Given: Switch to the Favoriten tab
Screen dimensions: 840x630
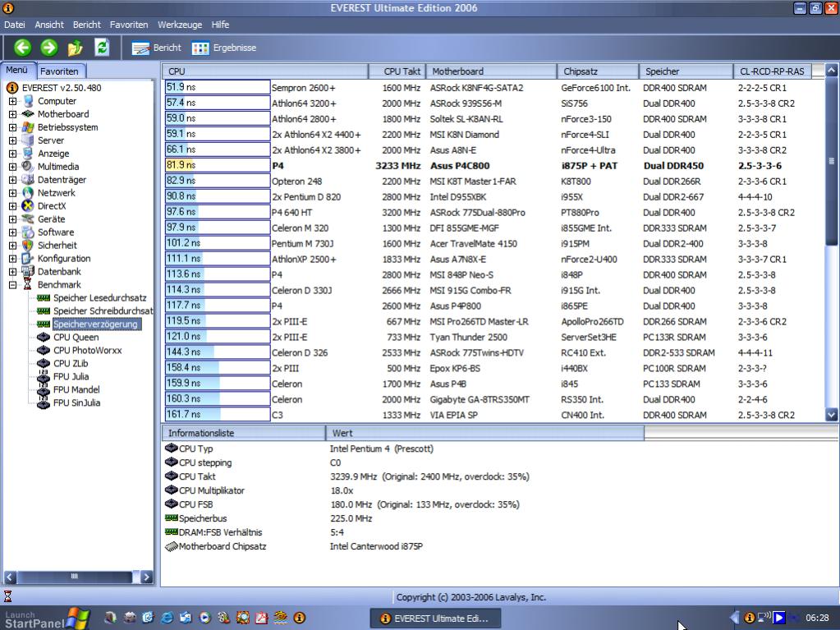Looking at the screenshot, I should coord(59,71).
